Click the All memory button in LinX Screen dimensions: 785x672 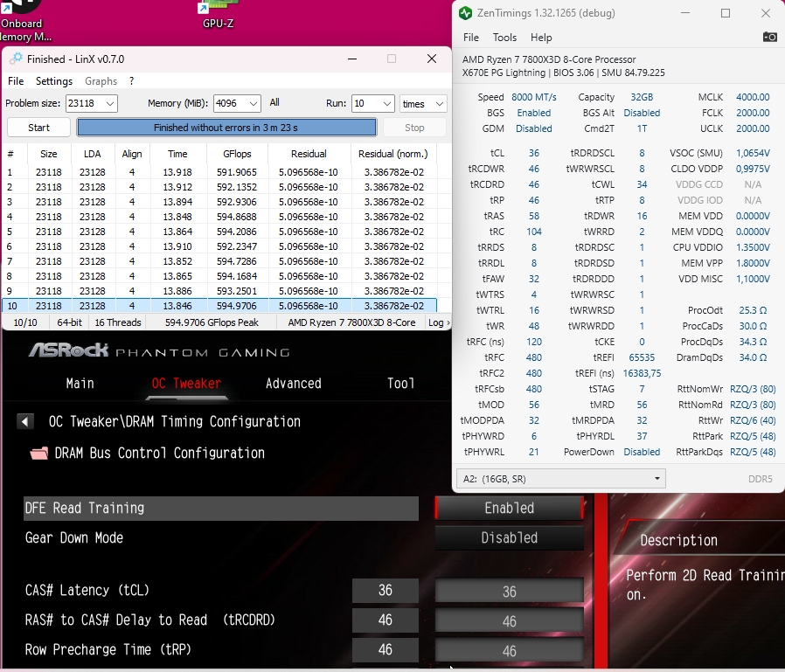[x=274, y=102]
